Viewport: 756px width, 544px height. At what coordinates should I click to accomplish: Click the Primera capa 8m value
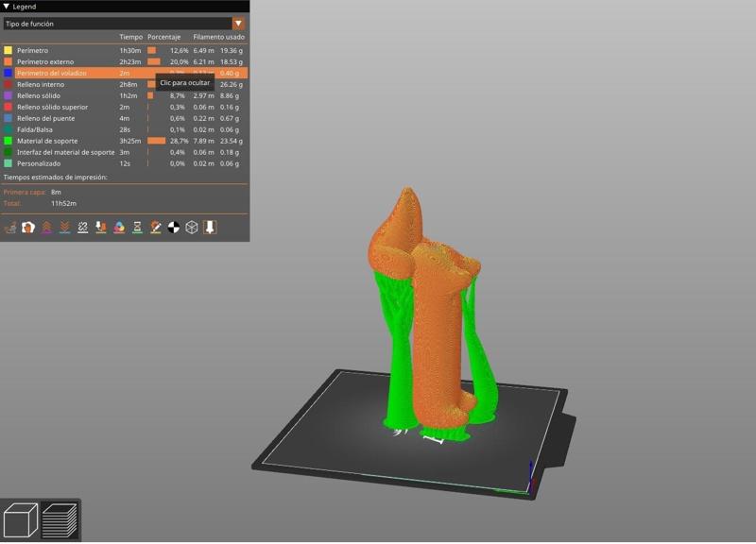(x=56, y=192)
